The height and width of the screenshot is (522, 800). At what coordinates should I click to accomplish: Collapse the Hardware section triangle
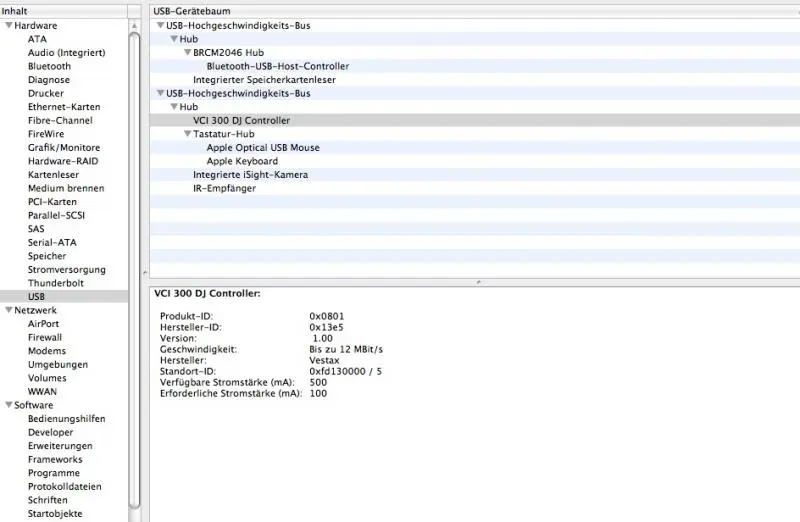[x=8, y=26]
